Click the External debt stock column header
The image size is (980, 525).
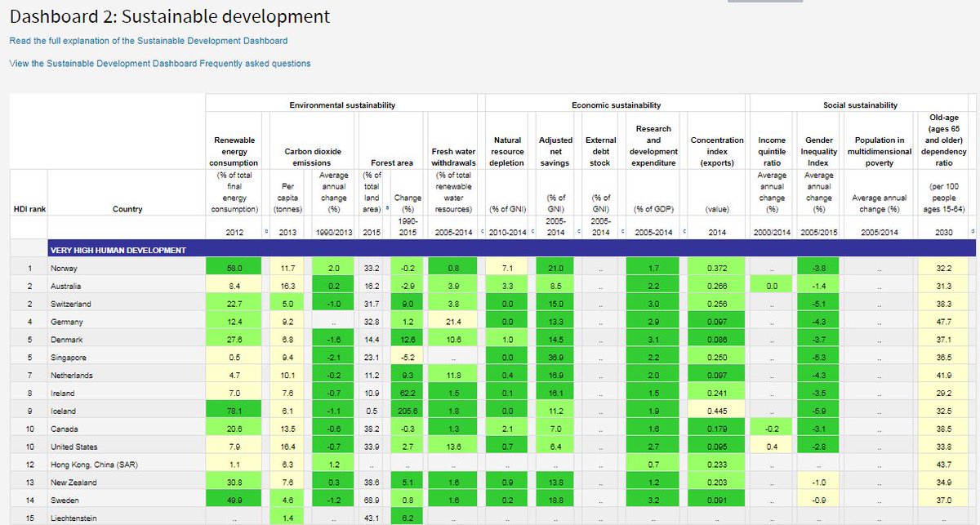tap(600, 152)
